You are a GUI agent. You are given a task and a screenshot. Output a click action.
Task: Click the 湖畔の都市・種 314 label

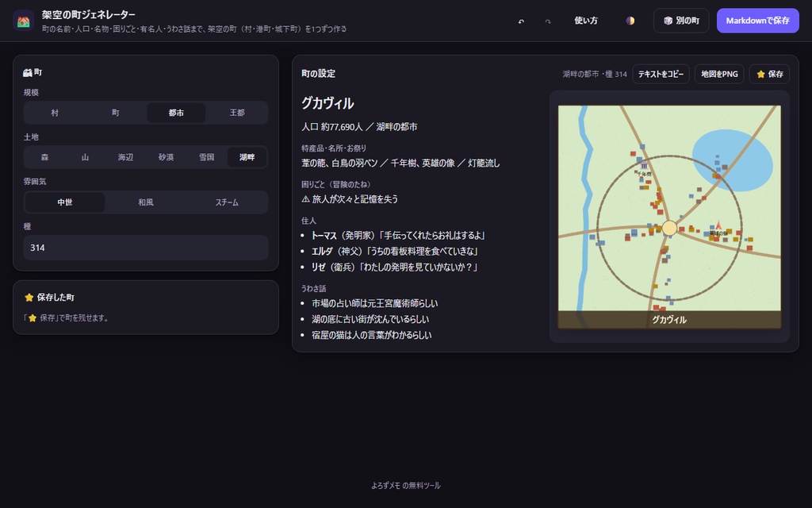pos(595,74)
